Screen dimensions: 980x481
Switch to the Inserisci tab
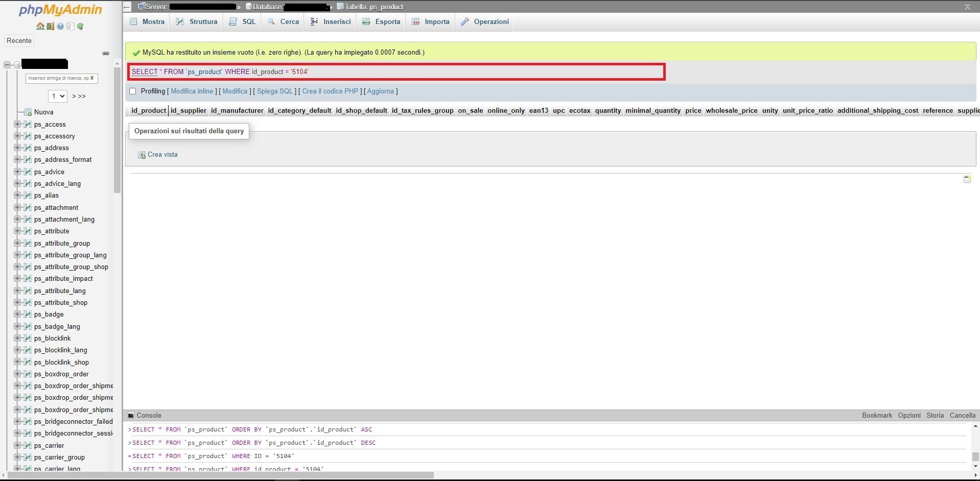pyautogui.click(x=331, y=21)
